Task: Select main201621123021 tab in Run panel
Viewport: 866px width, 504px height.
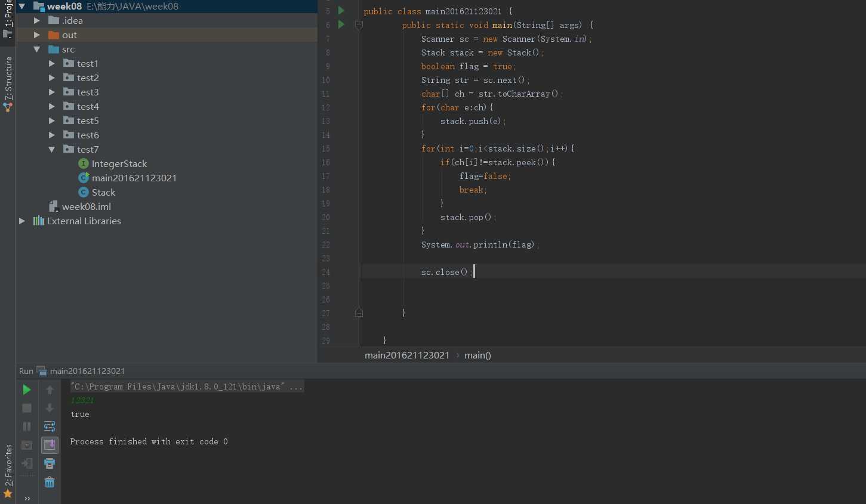Action: [x=87, y=371]
